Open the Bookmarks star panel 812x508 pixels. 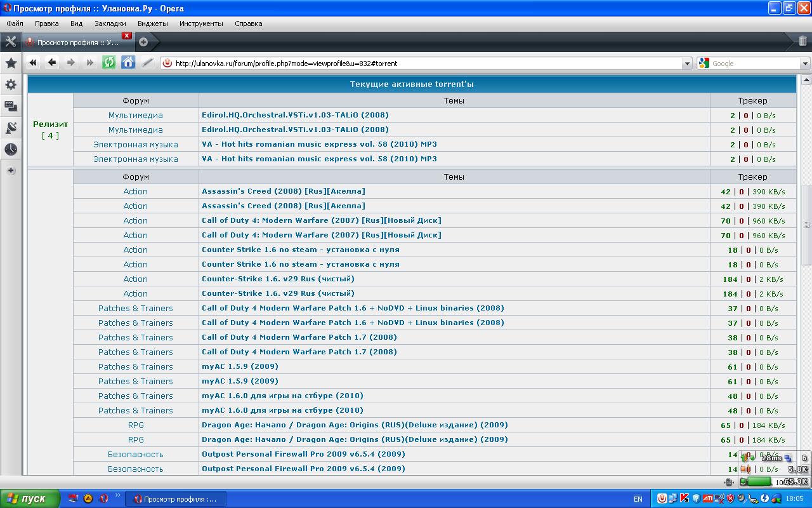pos(11,63)
